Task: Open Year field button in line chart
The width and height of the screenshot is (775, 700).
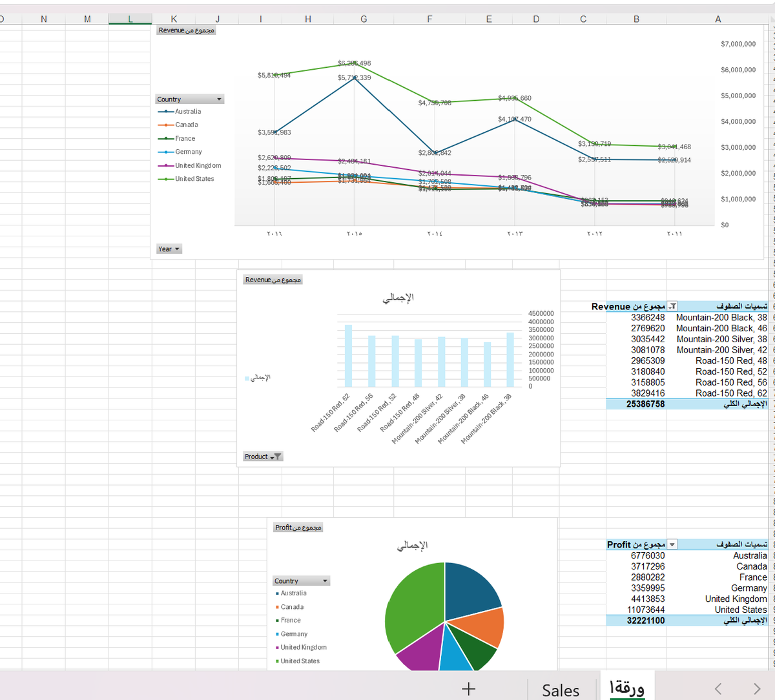Action: (x=169, y=249)
